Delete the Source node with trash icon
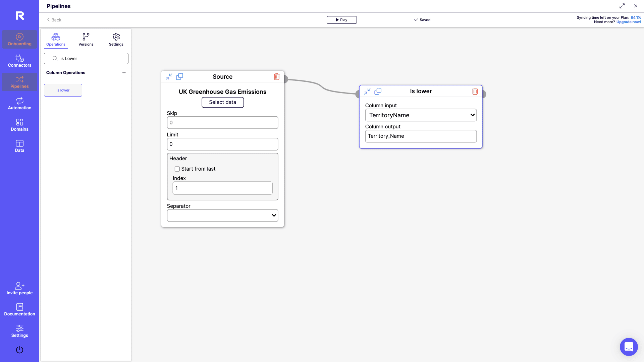644x362 pixels. tap(276, 77)
